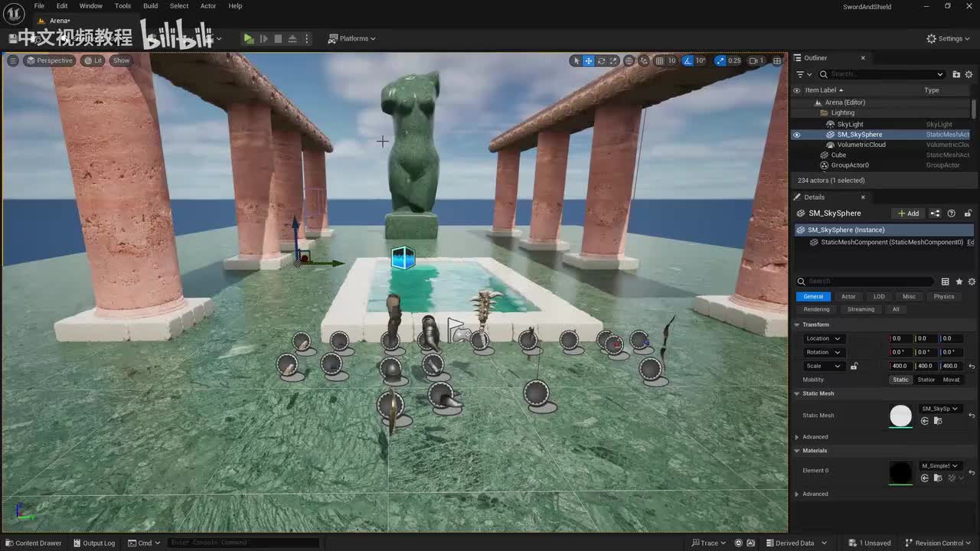The width and height of the screenshot is (980, 551).
Task: Click the Eject button in the play toolbar
Action: point(292,38)
